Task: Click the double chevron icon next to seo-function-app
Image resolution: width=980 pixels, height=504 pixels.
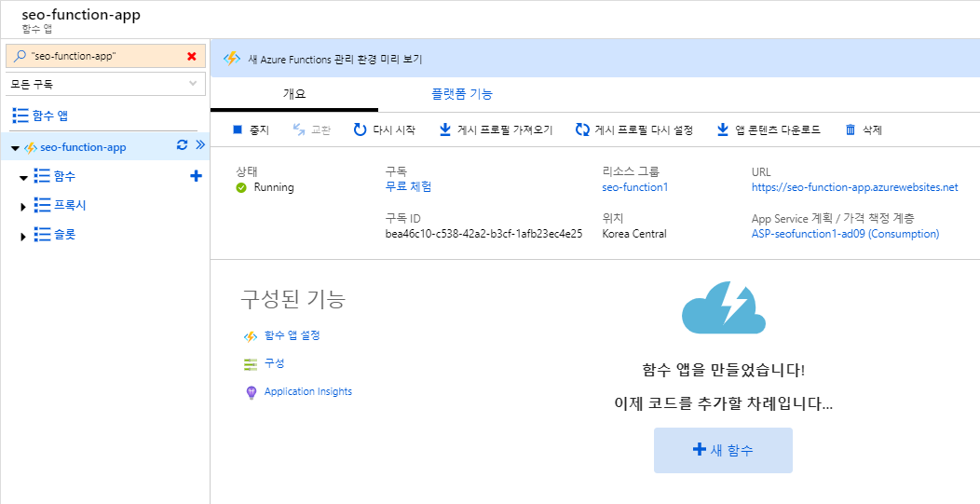Action: pos(200,145)
